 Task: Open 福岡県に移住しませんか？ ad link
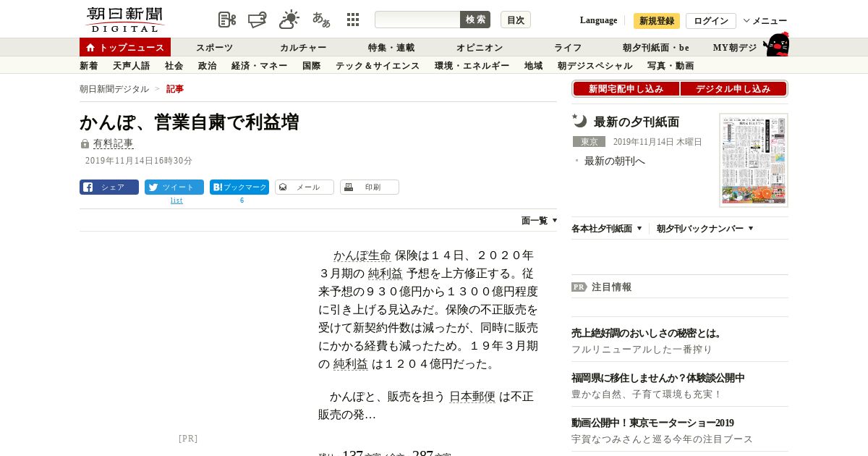click(658, 378)
